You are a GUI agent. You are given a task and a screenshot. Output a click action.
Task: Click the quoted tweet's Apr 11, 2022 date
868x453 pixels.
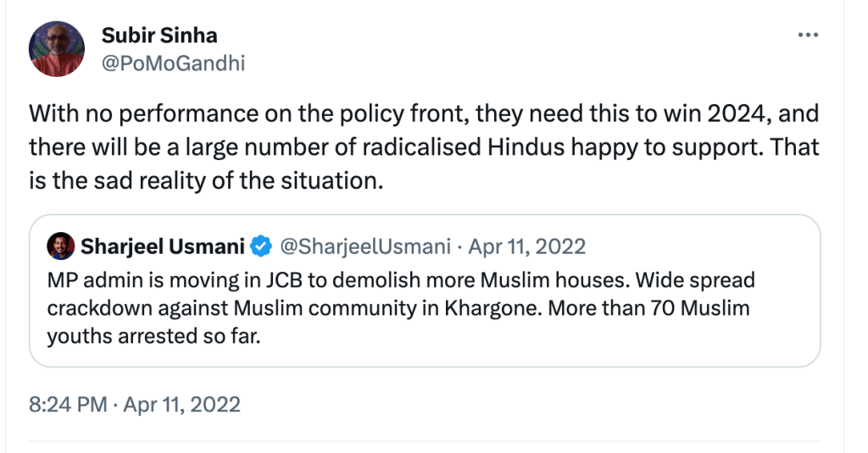tap(527, 246)
